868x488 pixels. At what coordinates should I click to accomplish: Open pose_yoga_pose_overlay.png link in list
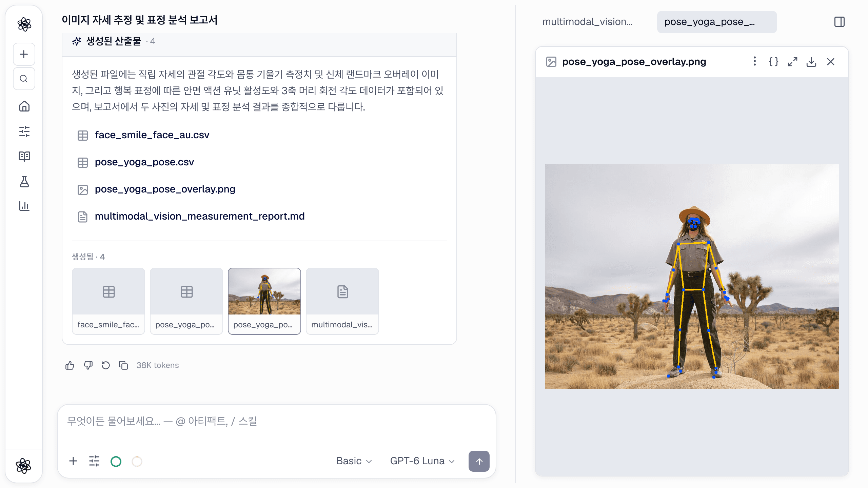[165, 189]
